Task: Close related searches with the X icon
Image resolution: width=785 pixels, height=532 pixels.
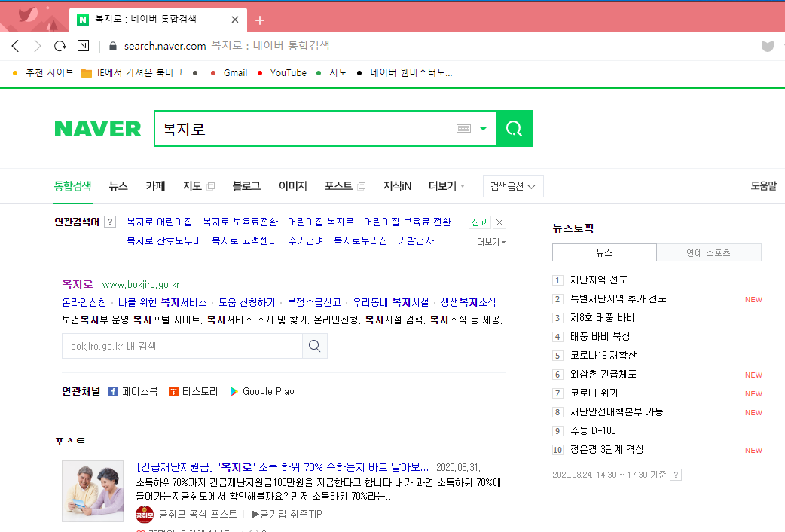Action: (499, 222)
